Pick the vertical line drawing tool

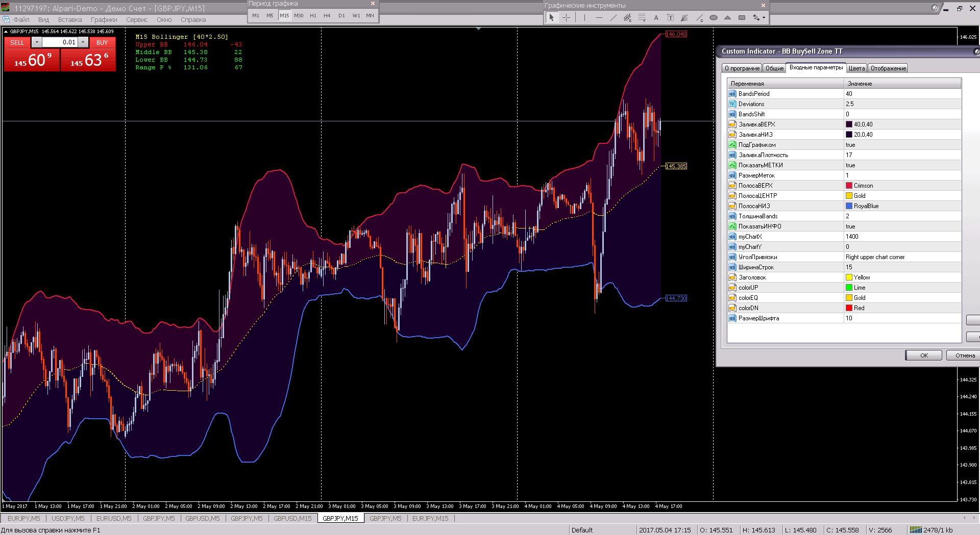point(584,18)
